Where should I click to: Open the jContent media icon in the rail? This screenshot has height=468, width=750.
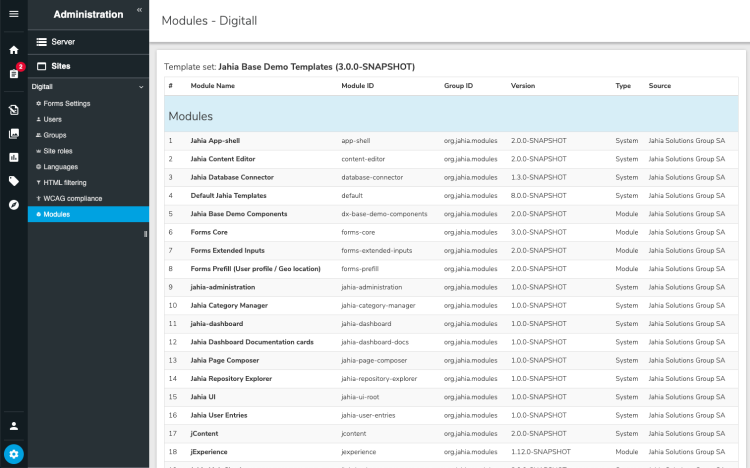coord(14,134)
